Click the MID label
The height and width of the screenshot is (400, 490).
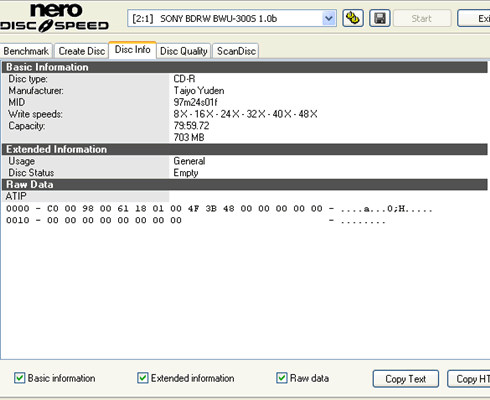17,102
